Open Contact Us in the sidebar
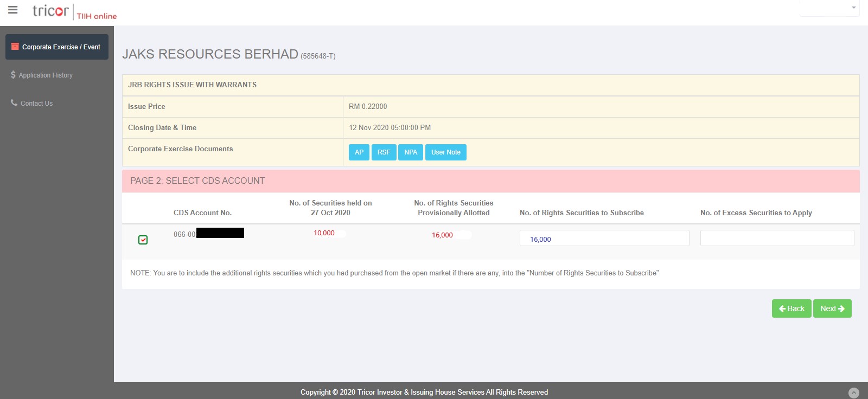The image size is (868, 399). pyautogui.click(x=36, y=104)
